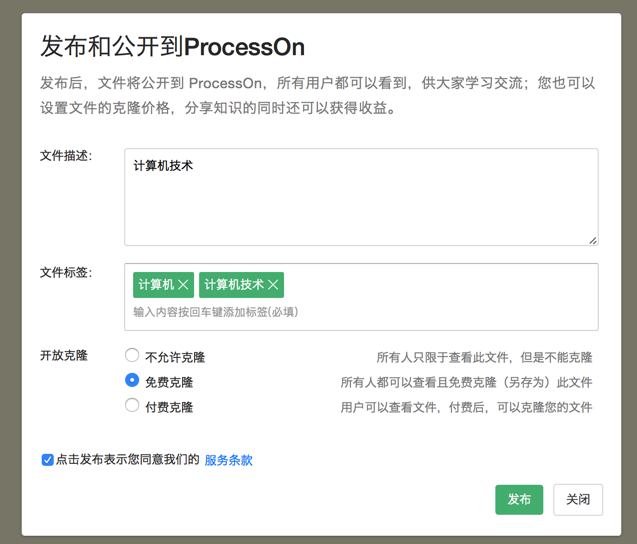Select the 不允许克隆 radio option
637x544 pixels.
click(x=132, y=356)
